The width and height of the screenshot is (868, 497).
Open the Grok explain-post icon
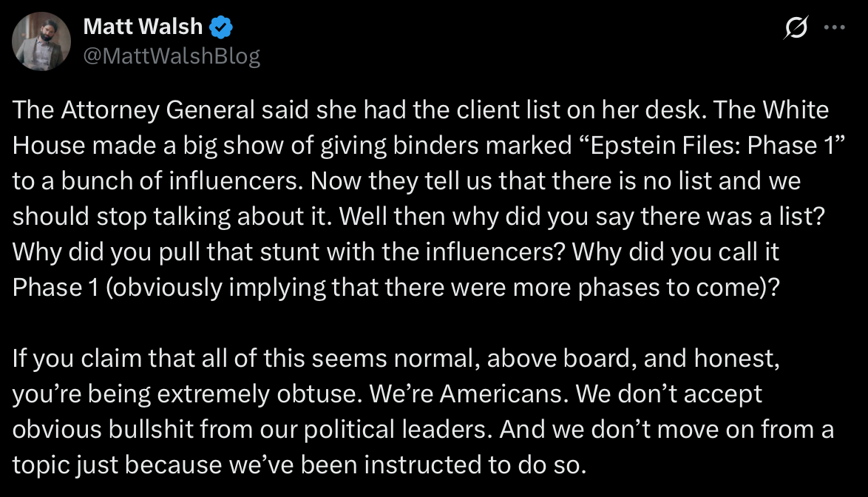(x=796, y=27)
